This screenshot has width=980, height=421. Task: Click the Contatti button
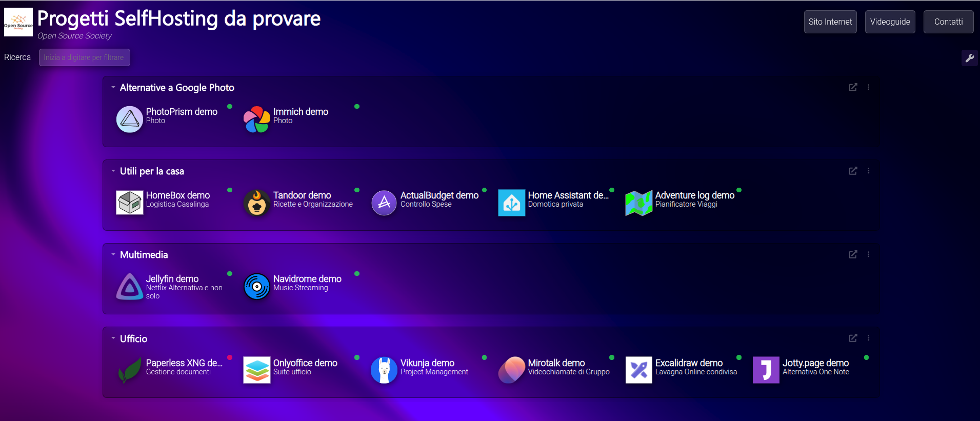tap(949, 22)
